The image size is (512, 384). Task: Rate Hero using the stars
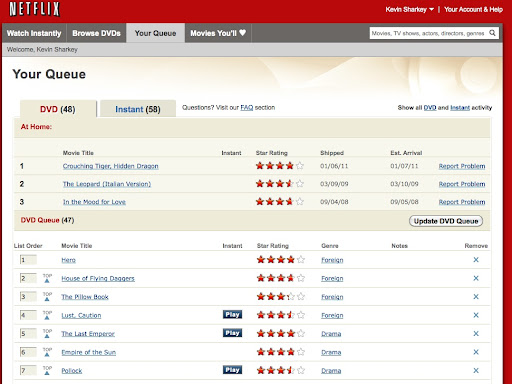click(281, 259)
